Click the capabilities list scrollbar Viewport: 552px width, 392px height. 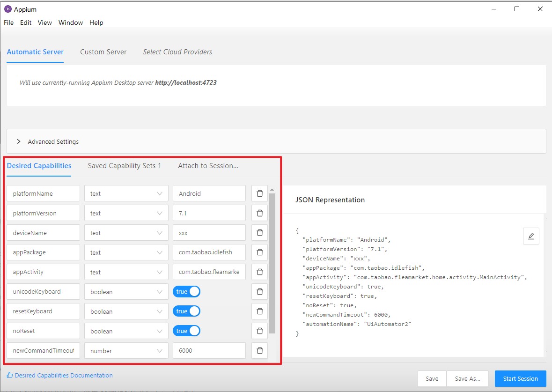tap(272, 263)
